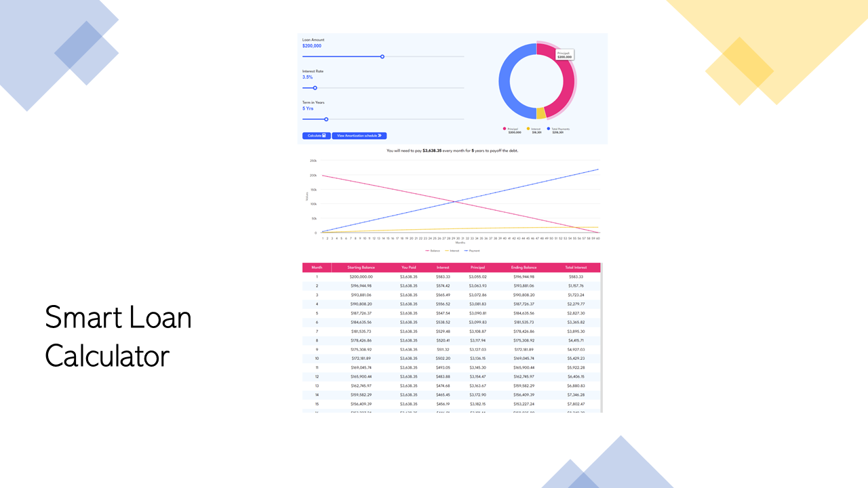Click the $2,279.77 total interest cell

[576, 304]
